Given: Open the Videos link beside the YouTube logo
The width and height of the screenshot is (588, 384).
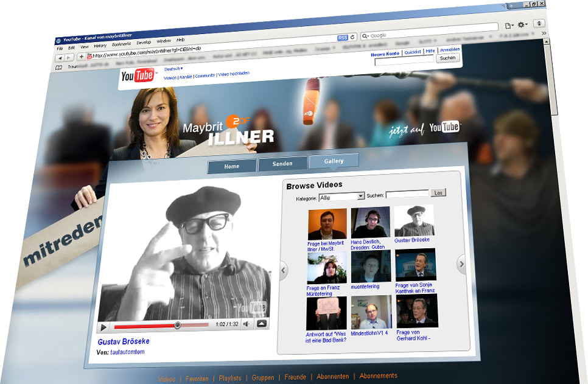Looking at the screenshot, I should 170,78.
